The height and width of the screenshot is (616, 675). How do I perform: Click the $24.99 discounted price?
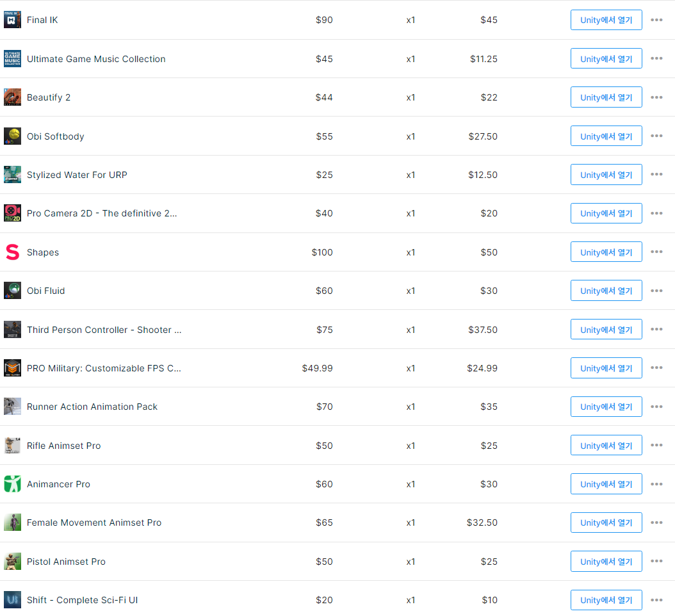pos(482,368)
